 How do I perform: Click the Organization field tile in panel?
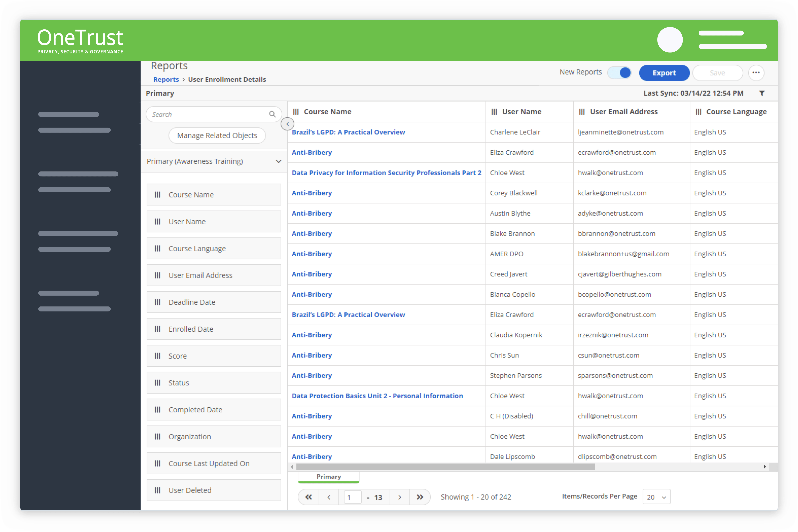pos(214,436)
